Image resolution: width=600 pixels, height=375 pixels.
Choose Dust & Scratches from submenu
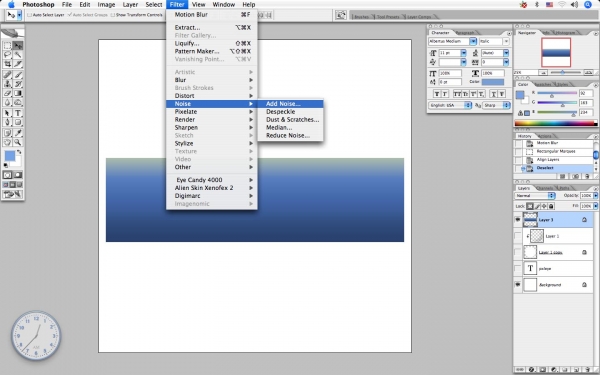[290, 120]
